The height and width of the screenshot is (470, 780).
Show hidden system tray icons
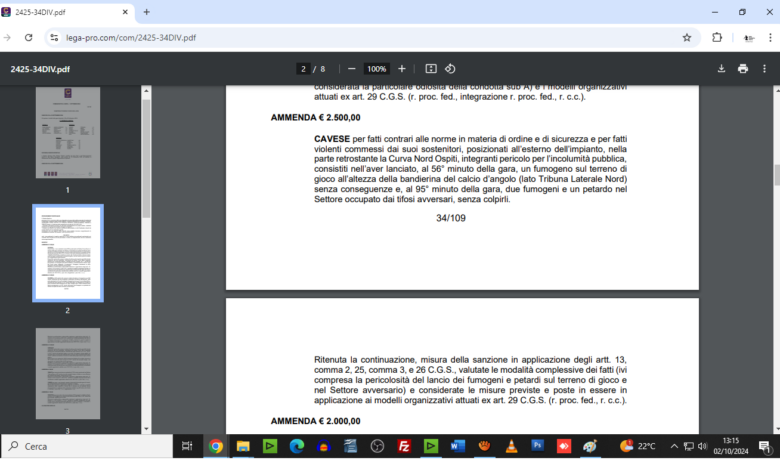(674, 446)
